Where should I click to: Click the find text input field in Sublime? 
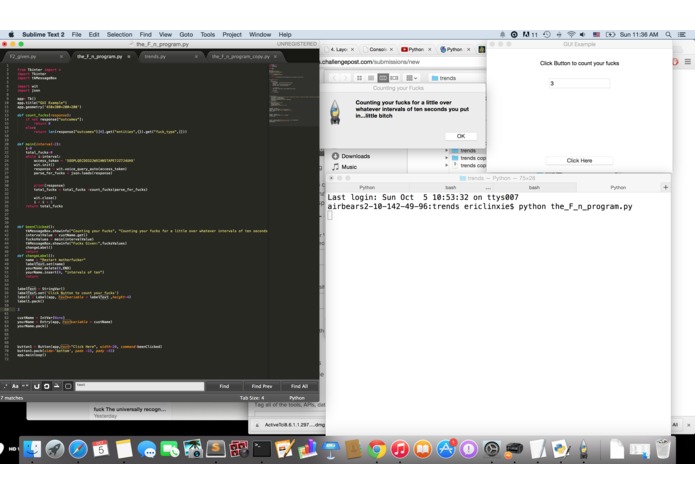tap(140, 386)
